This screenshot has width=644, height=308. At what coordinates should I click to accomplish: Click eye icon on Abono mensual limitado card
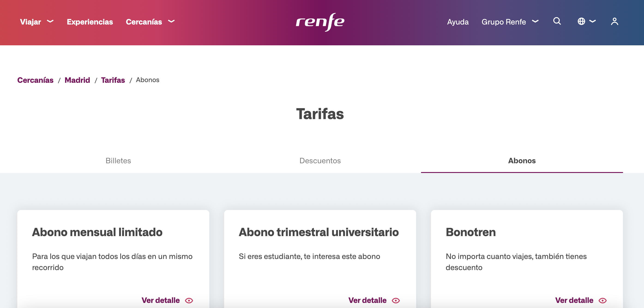tap(189, 301)
